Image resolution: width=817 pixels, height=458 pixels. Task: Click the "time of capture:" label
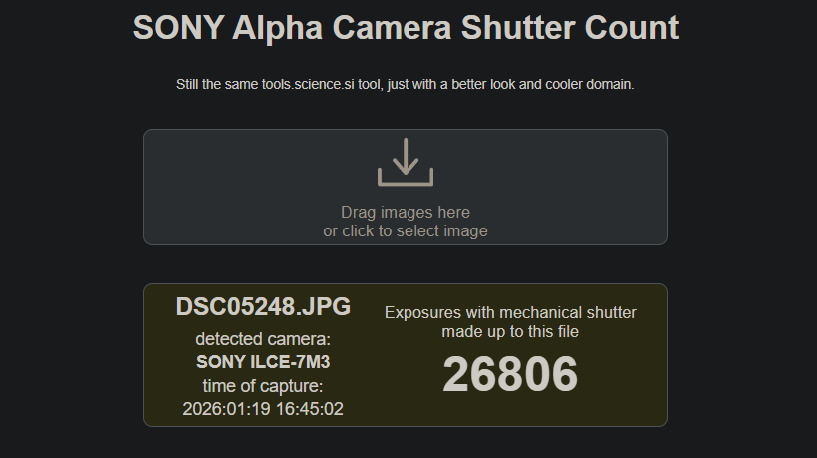tap(263, 386)
